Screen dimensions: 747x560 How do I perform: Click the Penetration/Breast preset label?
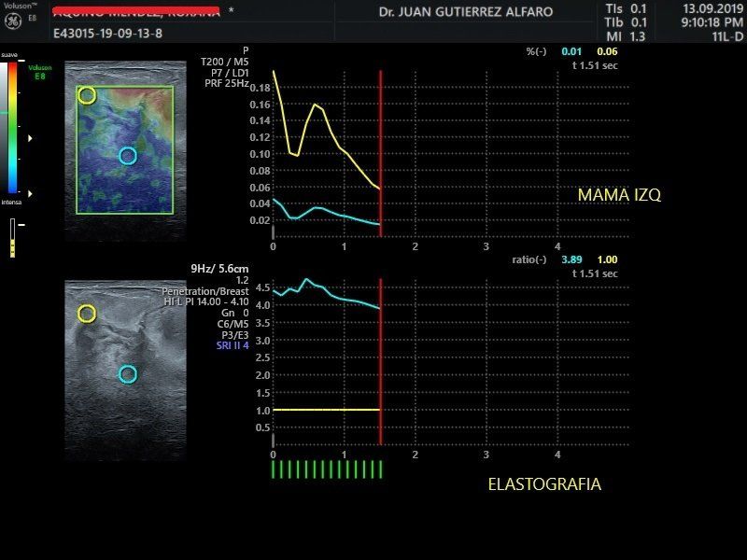point(205,291)
